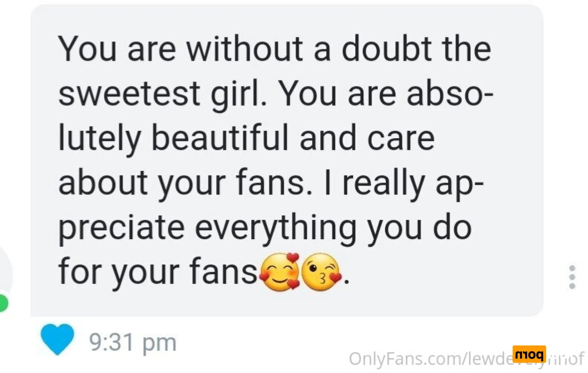Image resolution: width=588 pixels, height=373 pixels.
Task: Click the word "doubt" in the first line
Action: 387,49
